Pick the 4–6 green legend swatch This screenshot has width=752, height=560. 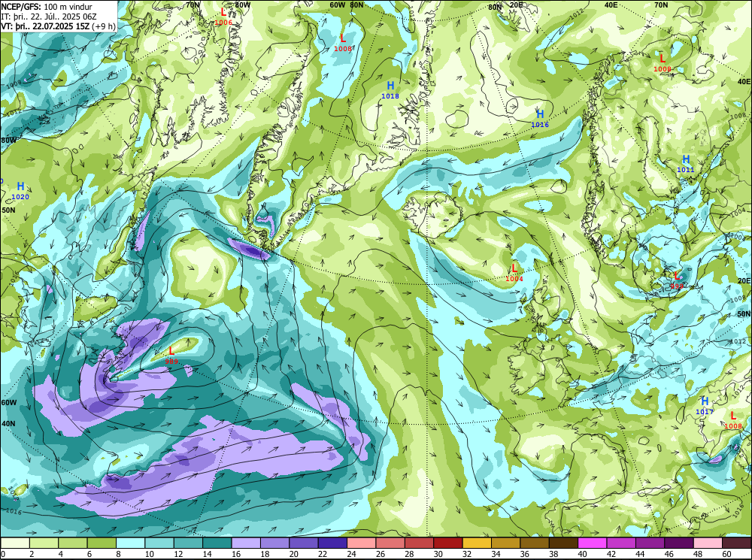click(x=73, y=543)
